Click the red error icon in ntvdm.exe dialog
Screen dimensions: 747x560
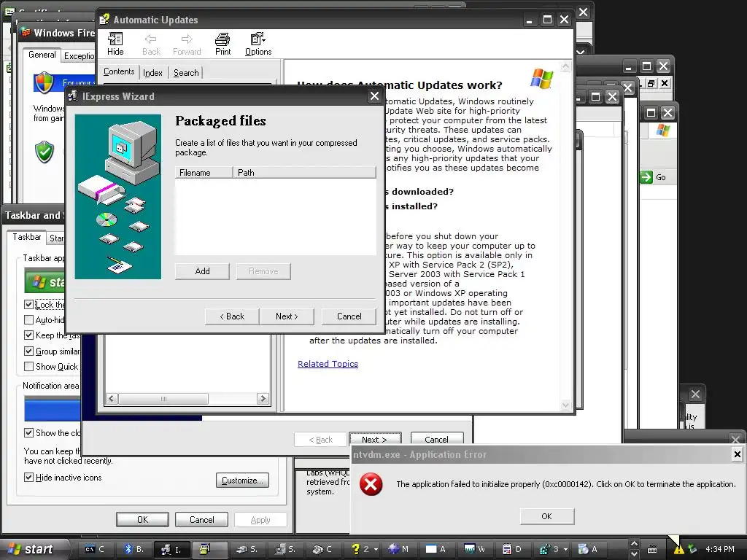click(371, 485)
